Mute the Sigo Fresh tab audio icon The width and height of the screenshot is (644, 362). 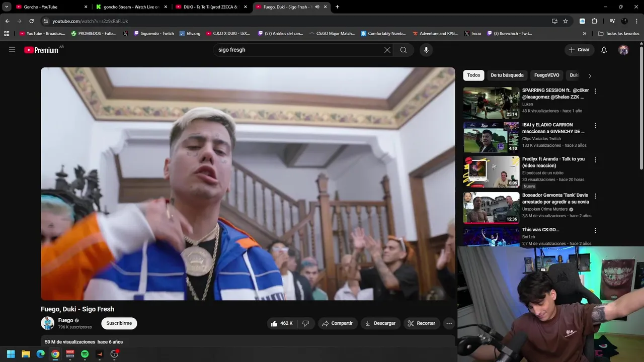tap(317, 7)
